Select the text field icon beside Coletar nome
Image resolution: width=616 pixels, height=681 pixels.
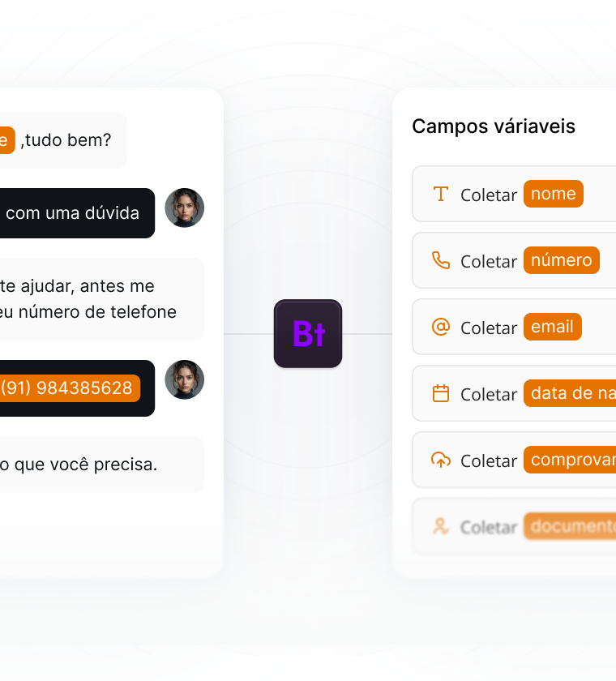click(x=441, y=194)
